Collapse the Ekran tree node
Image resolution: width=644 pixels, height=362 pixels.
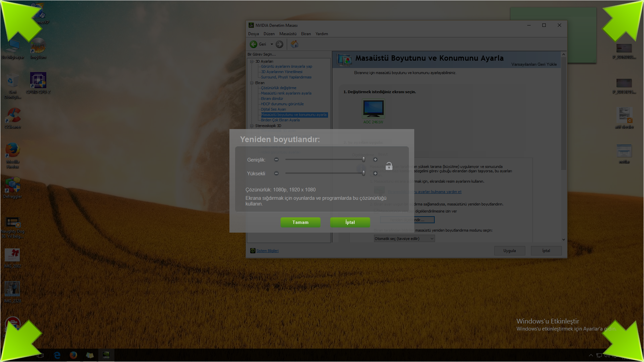252,83
